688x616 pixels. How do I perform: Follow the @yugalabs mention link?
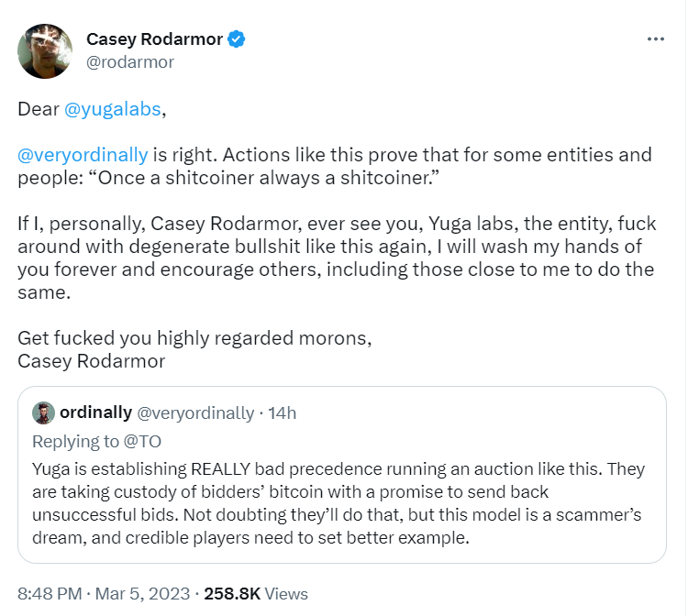click(113, 109)
